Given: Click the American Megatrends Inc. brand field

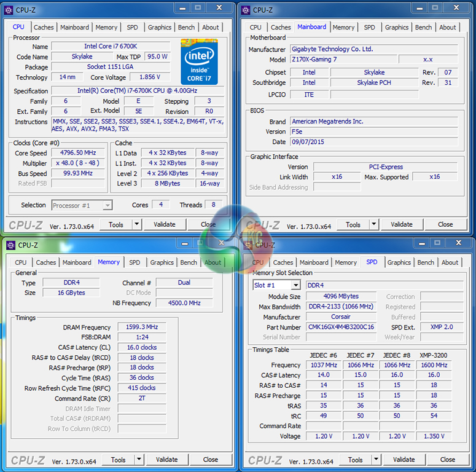Looking at the screenshot, I should (374, 122).
